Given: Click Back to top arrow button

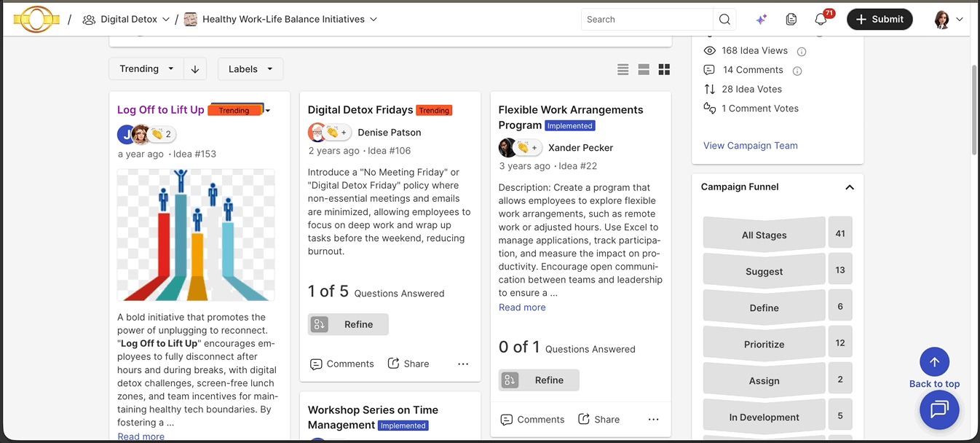Looking at the screenshot, I should (x=934, y=362).
